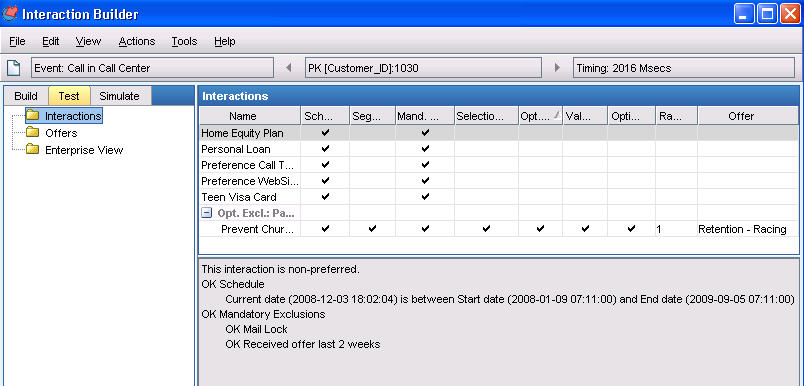Click the previous customer arrow

(x=289, y=68)
